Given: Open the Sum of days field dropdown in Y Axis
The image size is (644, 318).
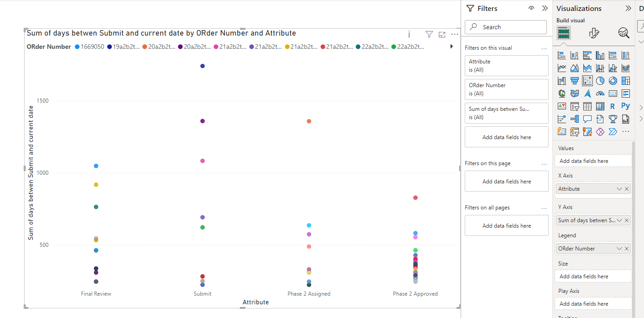Looking at the screenshot, I should click(x=619, y=220).
